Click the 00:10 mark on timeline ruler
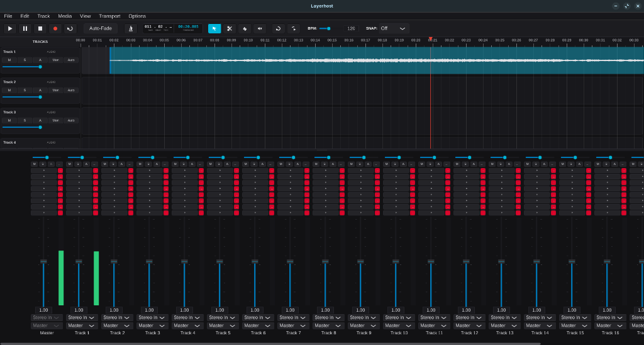This screenshot has width=644, height=345. click(x=248, y=40)
